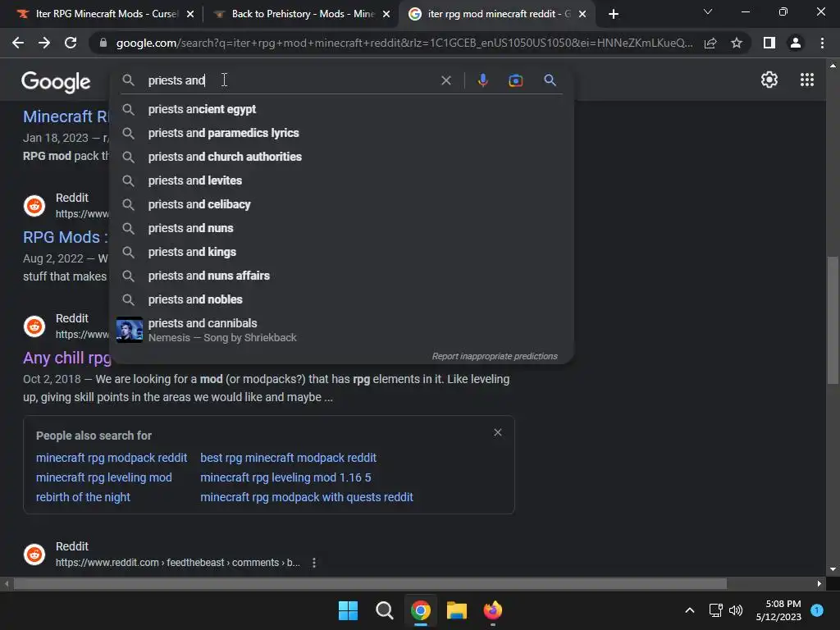This screenshot has width=840, height=630.
Task: Choose suggestion priests and celibacy
Action: (341, 204)
